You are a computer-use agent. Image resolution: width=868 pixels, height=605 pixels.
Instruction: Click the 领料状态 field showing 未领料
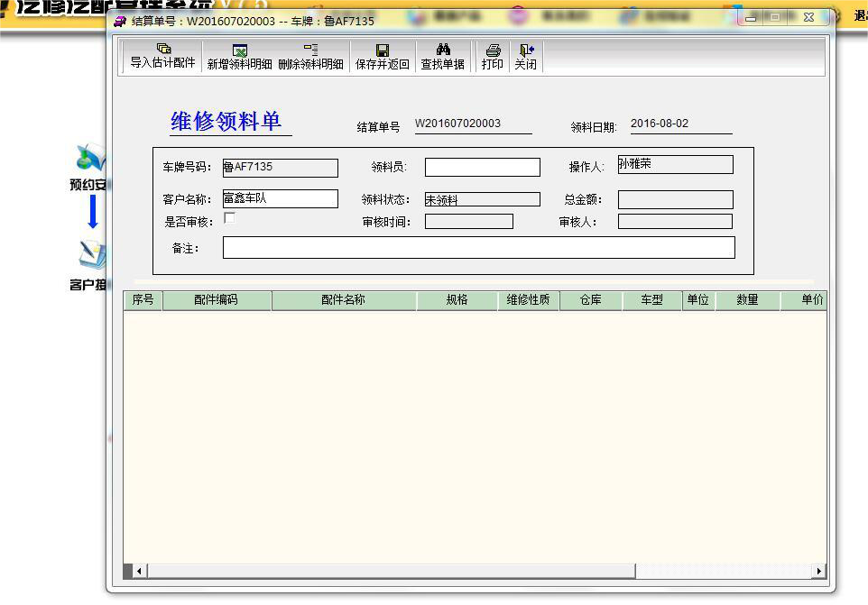click(x=482, y=199)
